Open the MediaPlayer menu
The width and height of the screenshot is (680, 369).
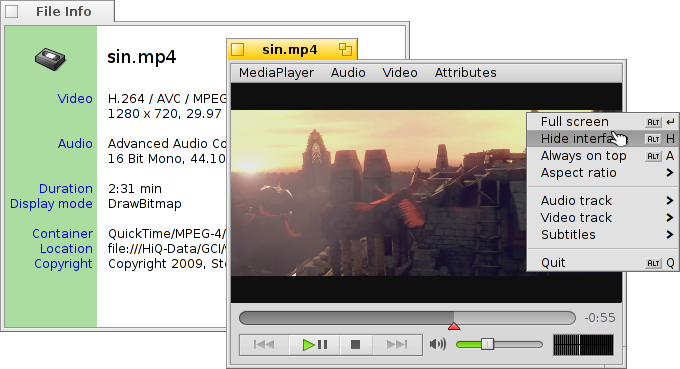pyautogui.click(x=276, y=73)
